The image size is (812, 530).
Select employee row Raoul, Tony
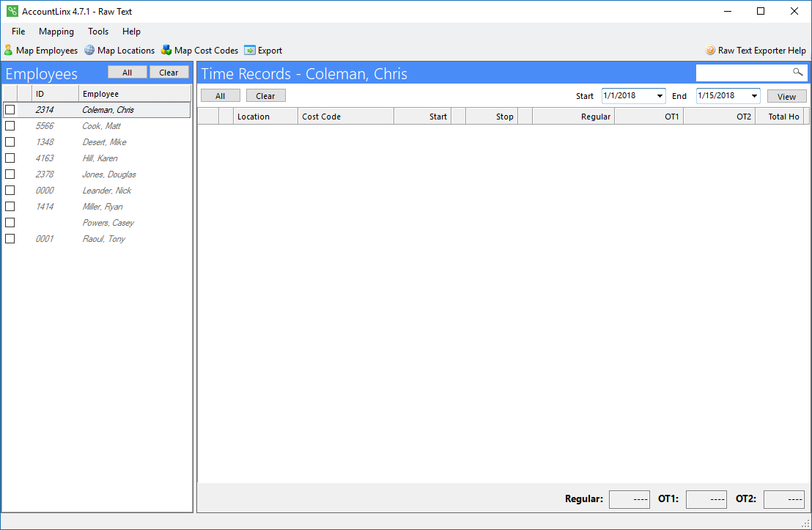tap(97, 238)
